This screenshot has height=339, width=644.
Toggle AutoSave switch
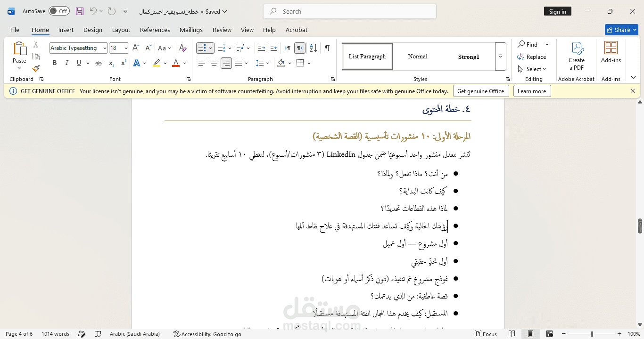(x=59, y=11)
